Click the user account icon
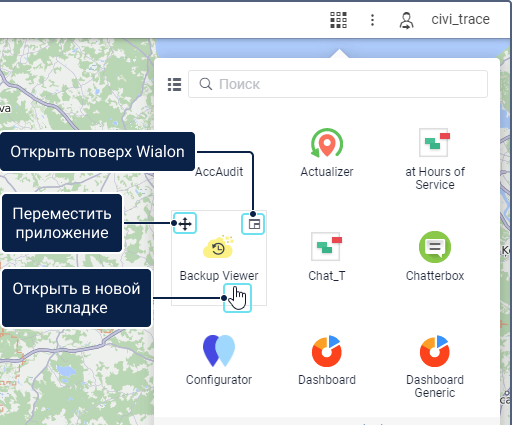 coord(406,21)
